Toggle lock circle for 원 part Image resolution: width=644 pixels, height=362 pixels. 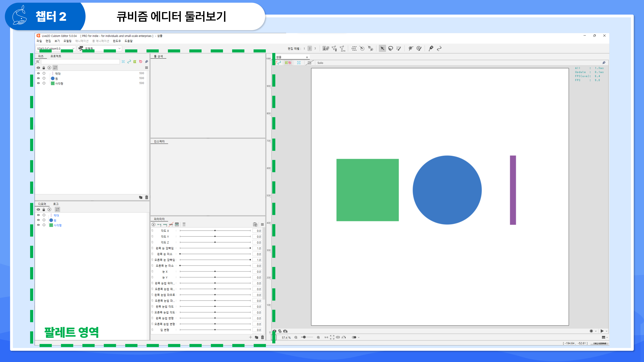click(x=44, y=78)
